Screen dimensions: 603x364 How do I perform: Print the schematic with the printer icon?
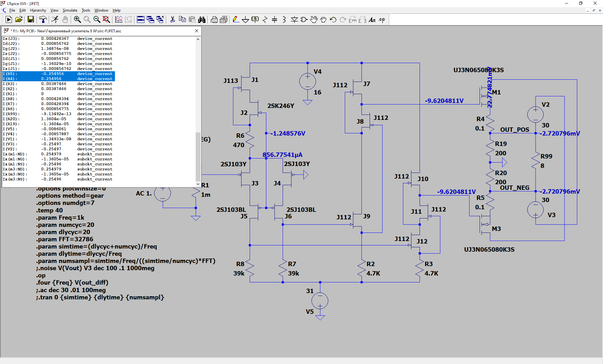(x=214, y=19)
